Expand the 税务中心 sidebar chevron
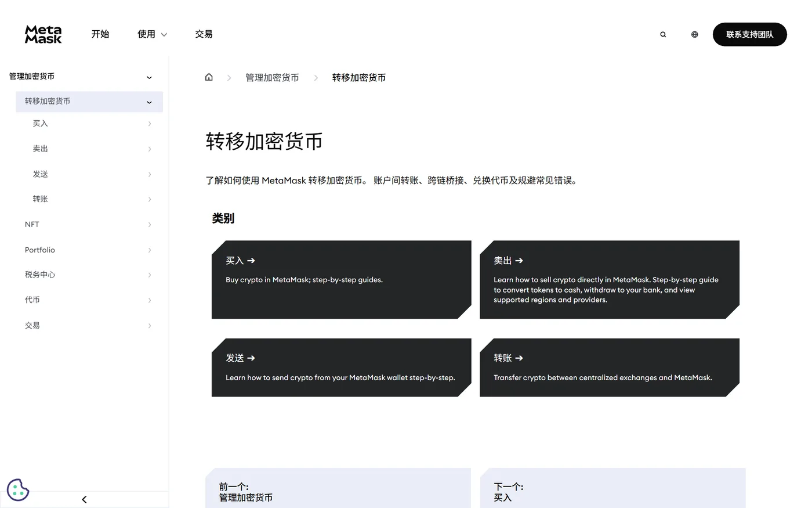The height and width of the screenshot is (508, 812). (x=150, y=275)
